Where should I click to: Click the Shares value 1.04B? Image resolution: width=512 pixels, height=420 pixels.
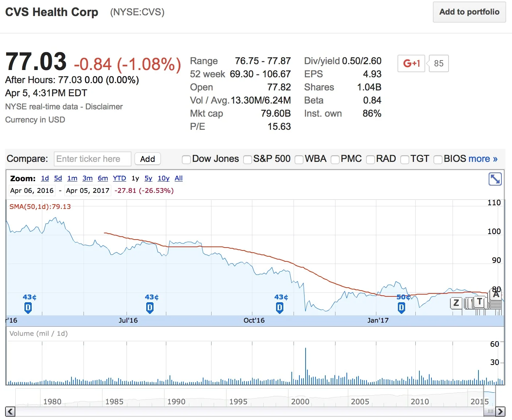[369, 87]
